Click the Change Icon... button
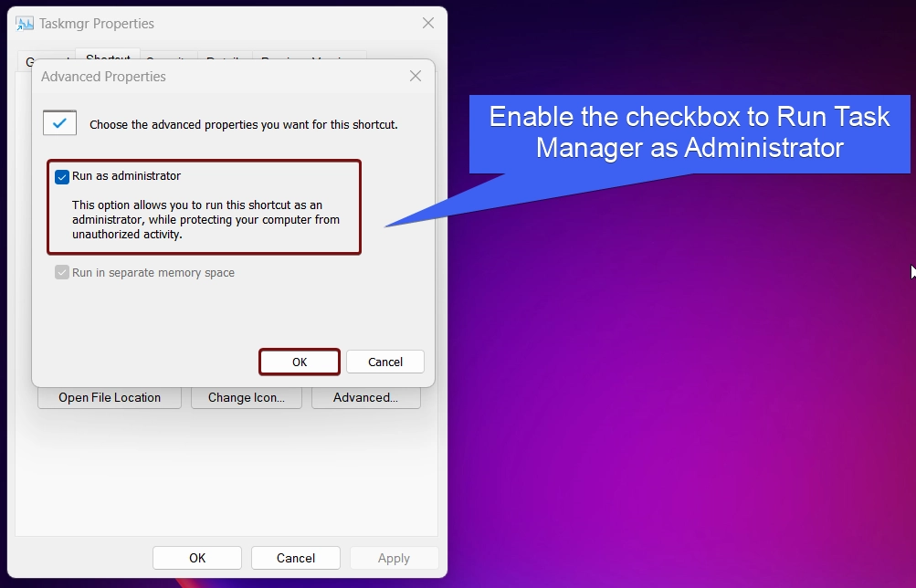 point(247,398)
